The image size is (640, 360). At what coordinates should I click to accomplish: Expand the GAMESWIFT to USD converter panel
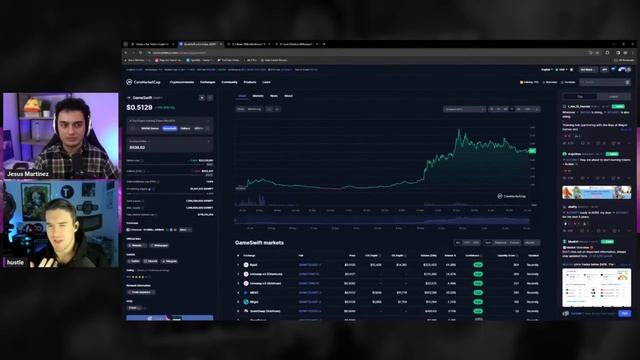170,144
